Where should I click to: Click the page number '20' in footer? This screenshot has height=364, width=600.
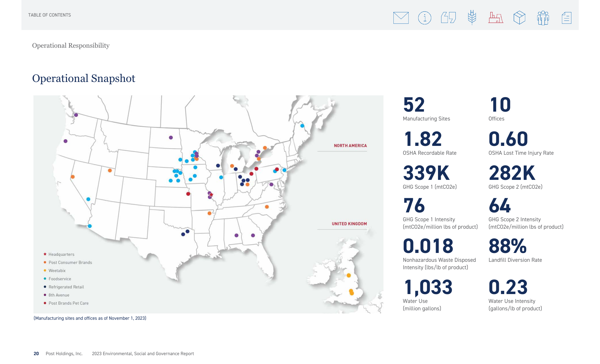(36, 353)
